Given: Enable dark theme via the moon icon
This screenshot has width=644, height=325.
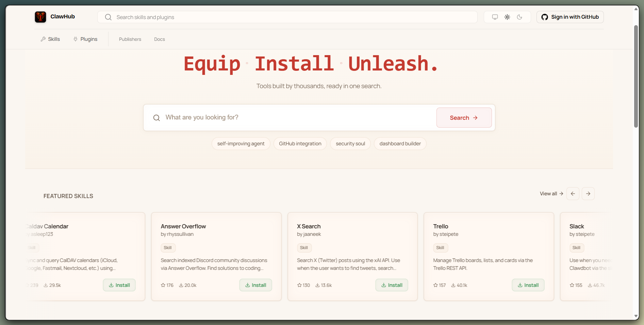Looking at the screenshot, I should pos(519,17).
